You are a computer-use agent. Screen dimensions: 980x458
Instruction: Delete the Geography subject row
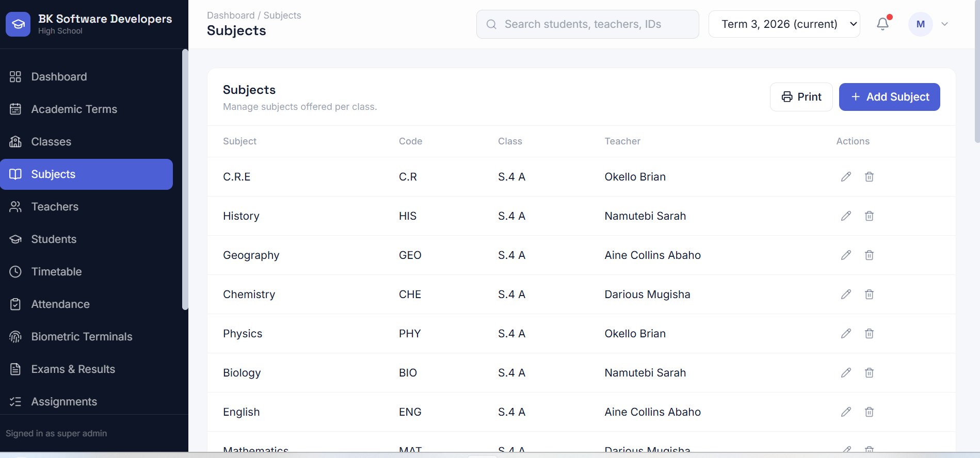click(870, 255)
